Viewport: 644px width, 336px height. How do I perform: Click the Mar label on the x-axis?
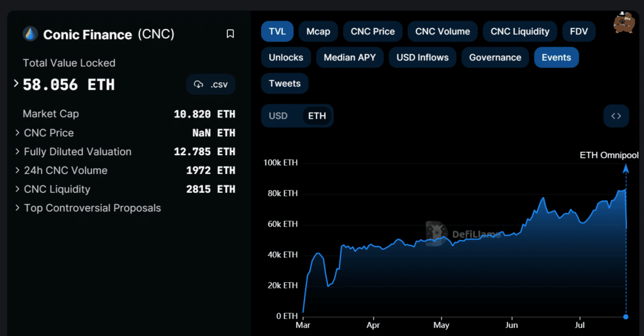pos(303,325)
